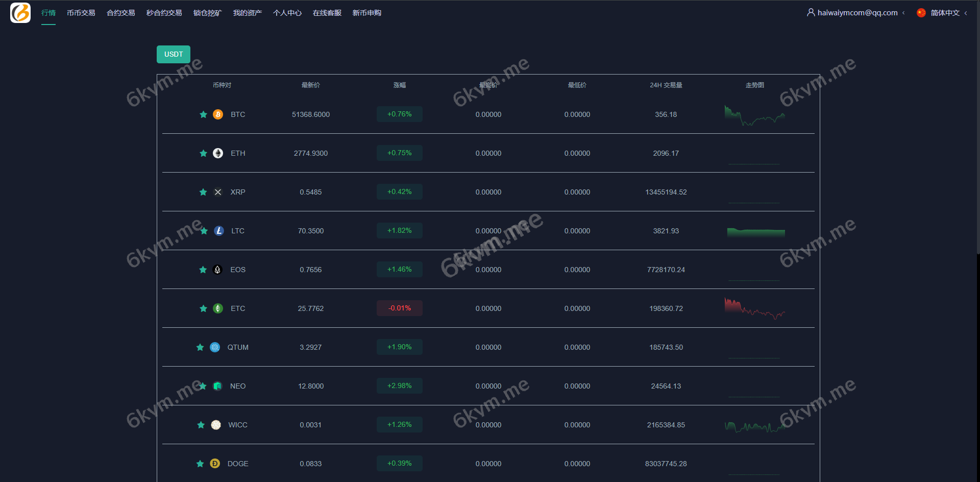Click the Bitcoin coin icon in BTC row
Viewport: 980px width, 482px height.
point(218,114)
